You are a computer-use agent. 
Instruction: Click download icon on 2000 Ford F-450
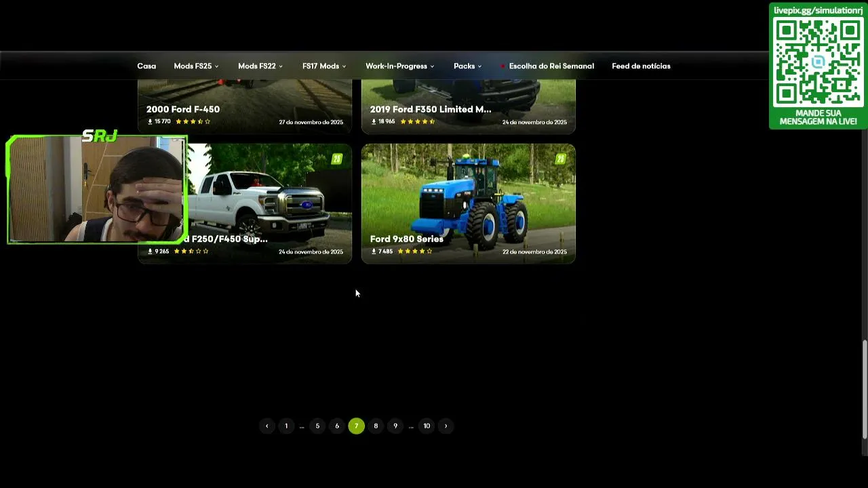point(150,122)
